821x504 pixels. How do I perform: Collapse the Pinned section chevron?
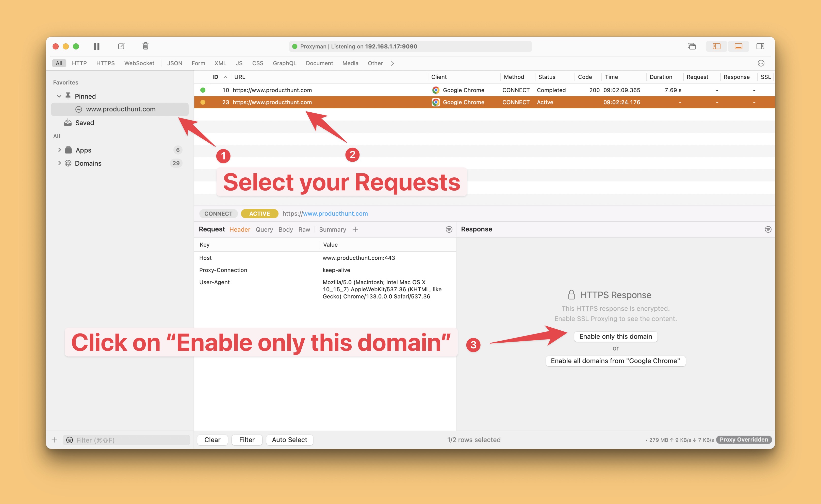tap(59, 96)
